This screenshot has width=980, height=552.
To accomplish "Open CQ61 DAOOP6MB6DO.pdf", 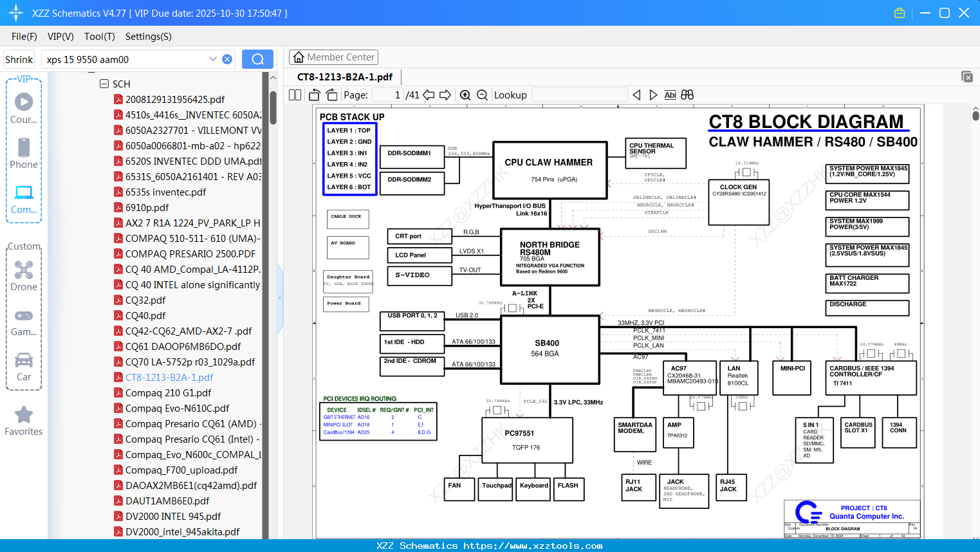I will pyautogui.click(x=183, y=347).
